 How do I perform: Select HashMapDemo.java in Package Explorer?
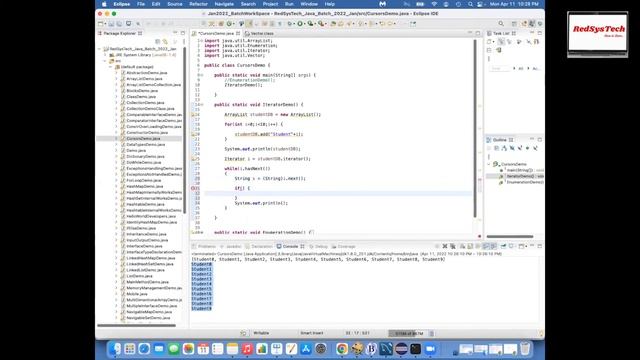(144, 186)
